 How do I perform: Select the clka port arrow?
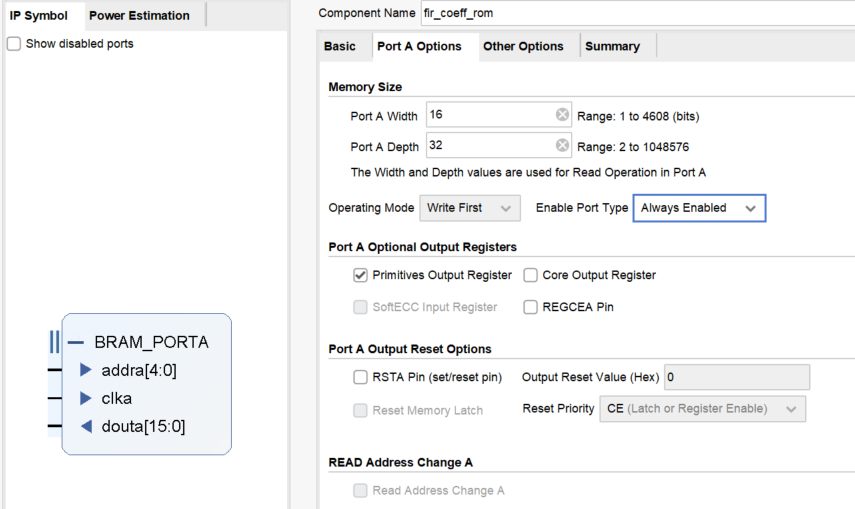coord(86,398)
